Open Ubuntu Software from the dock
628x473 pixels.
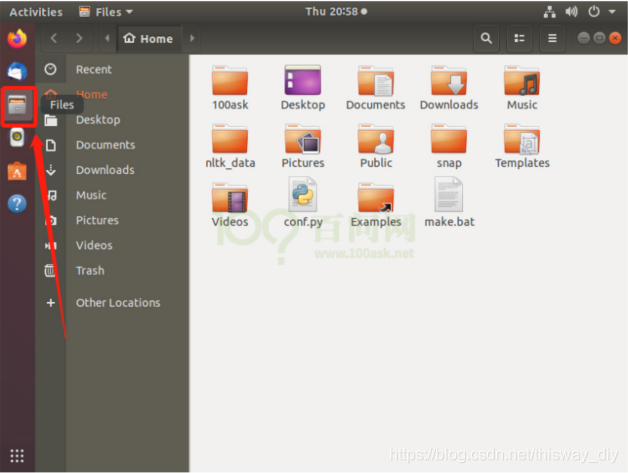[x=17, y=171]
